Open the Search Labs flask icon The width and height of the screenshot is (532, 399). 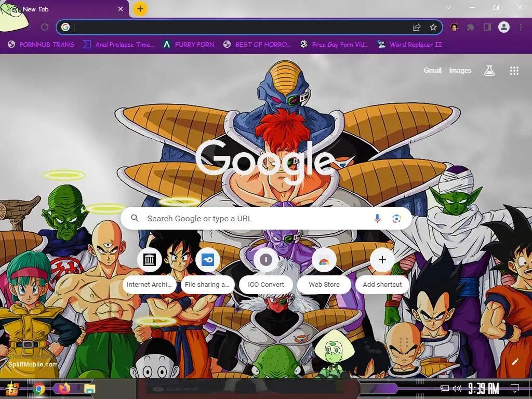489,71
